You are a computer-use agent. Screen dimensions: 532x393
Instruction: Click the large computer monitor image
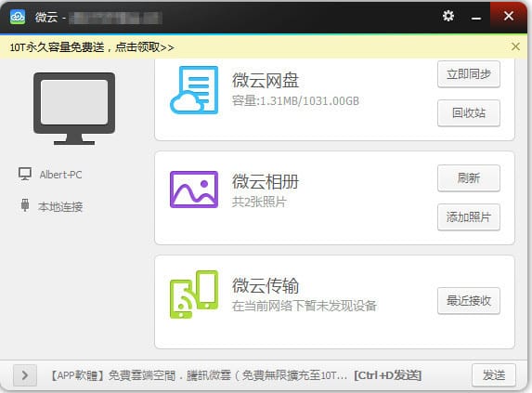[74, 109]
